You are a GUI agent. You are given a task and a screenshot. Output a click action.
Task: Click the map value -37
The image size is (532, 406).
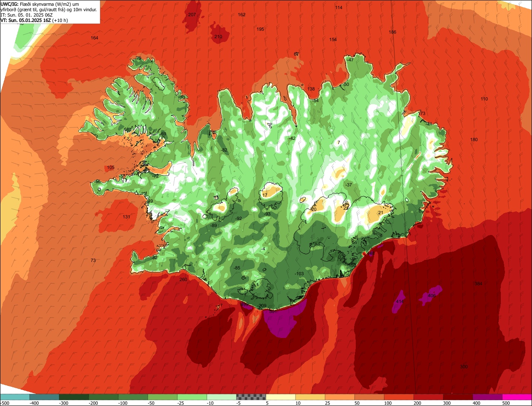pyautogui.click(x=349, y=185)
